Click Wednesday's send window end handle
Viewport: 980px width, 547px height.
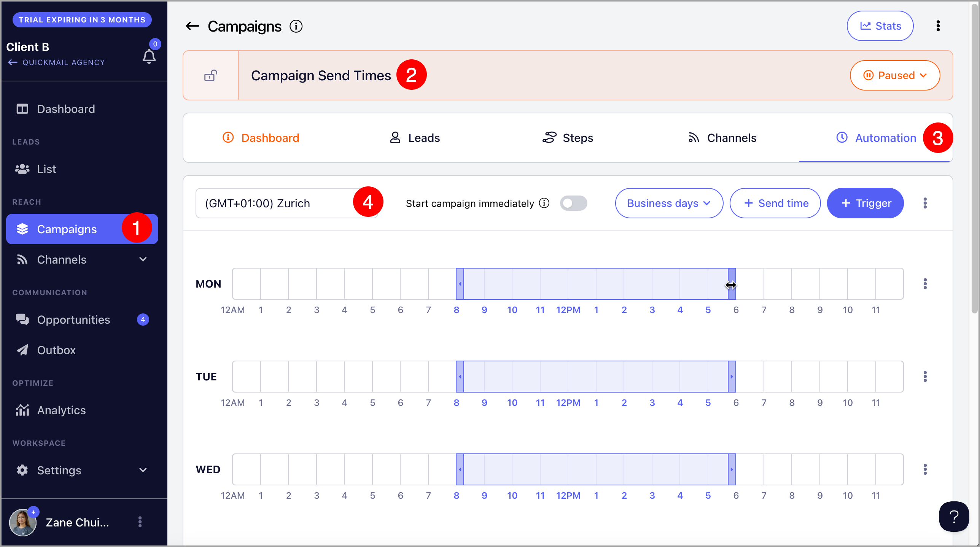click(x=732, y=469)
